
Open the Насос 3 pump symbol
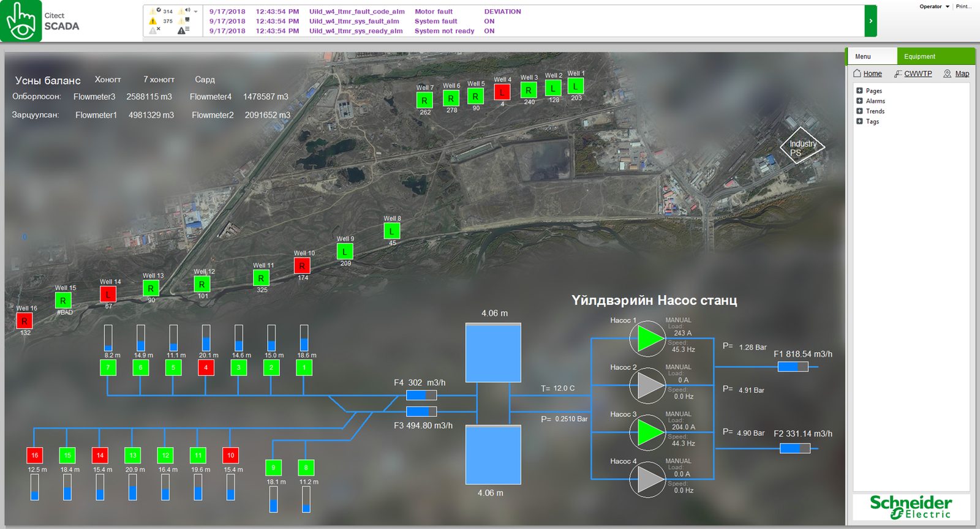(647, 432)
